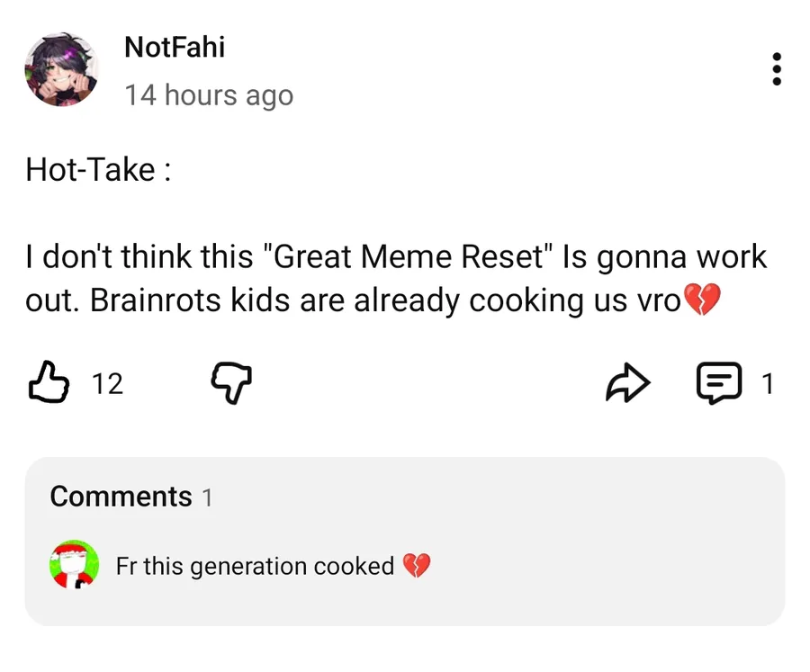Screen dimensions: 810x672
Task: Open the three-dot more options menu
Action: (x=776, y=69)
